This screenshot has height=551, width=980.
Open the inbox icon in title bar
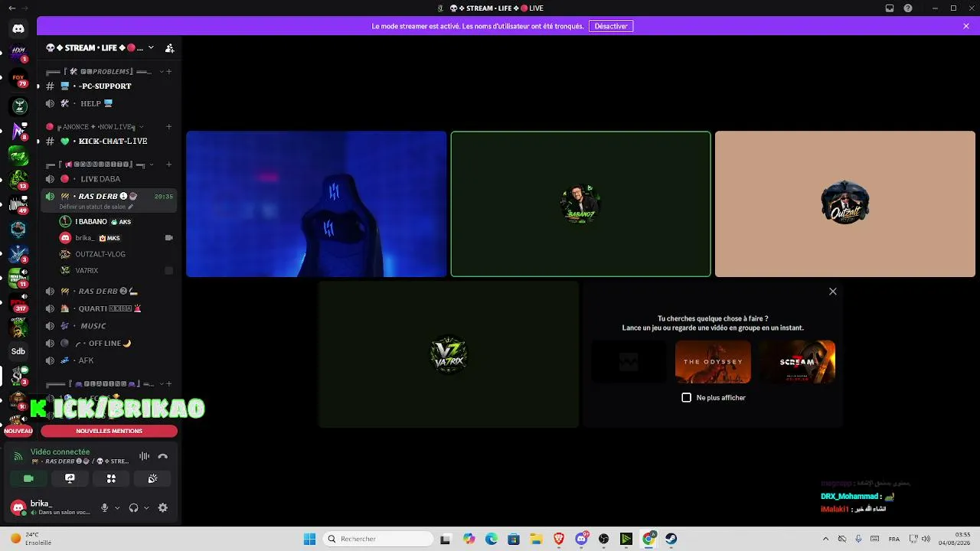coord(890,8)
